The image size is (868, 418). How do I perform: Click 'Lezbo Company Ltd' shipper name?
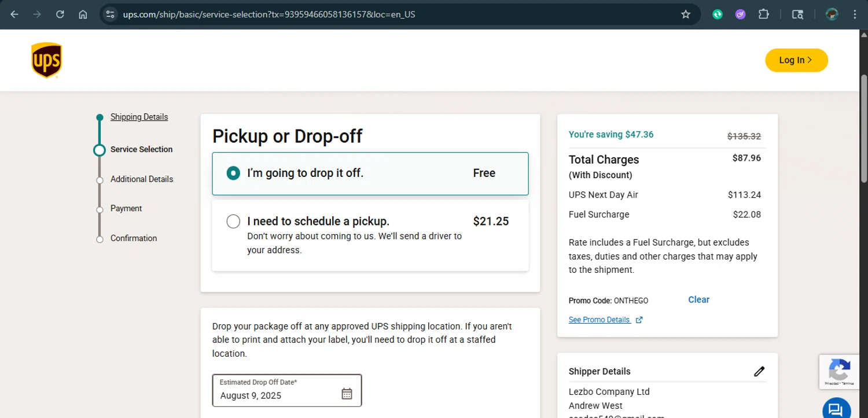(609, 391)
